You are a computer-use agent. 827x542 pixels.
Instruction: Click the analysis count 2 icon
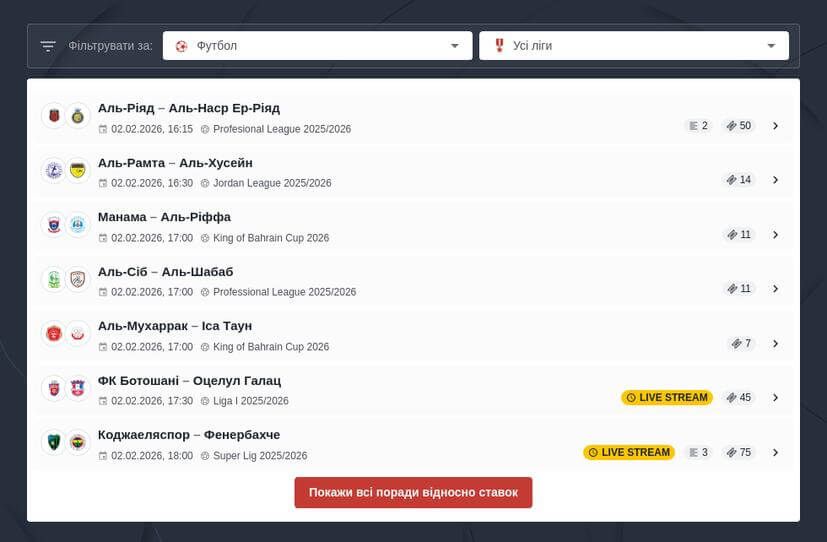click(693, 126)
